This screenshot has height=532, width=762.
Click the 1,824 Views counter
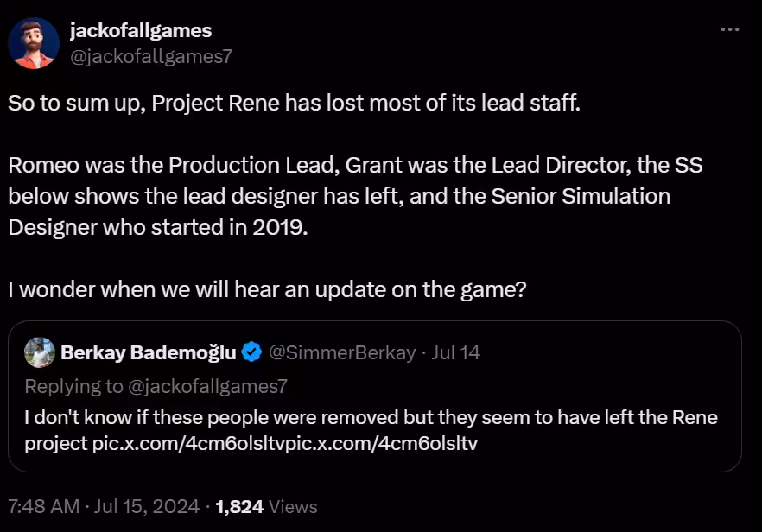(x=266, y=506)
